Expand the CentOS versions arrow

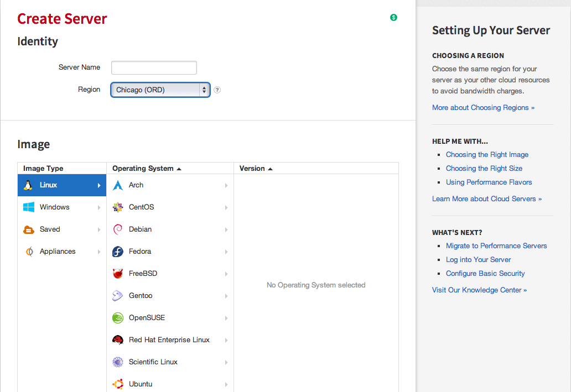click(x=226, y=207)
